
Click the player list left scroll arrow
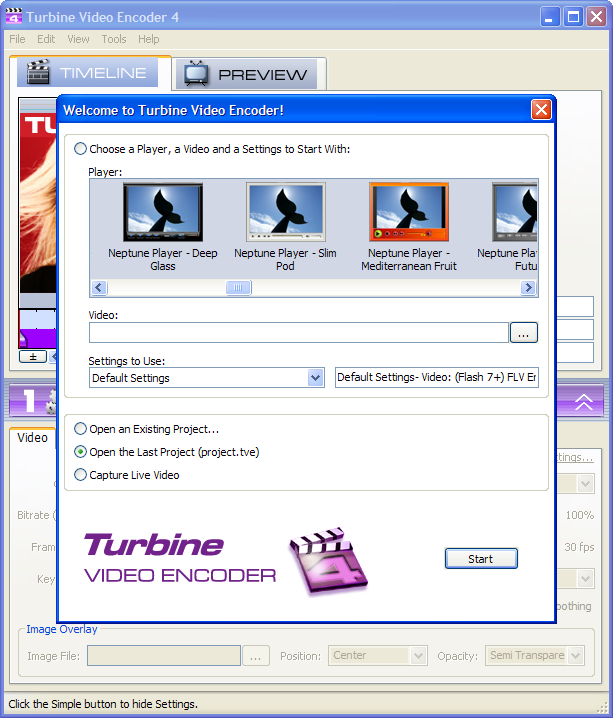point(99,288)
